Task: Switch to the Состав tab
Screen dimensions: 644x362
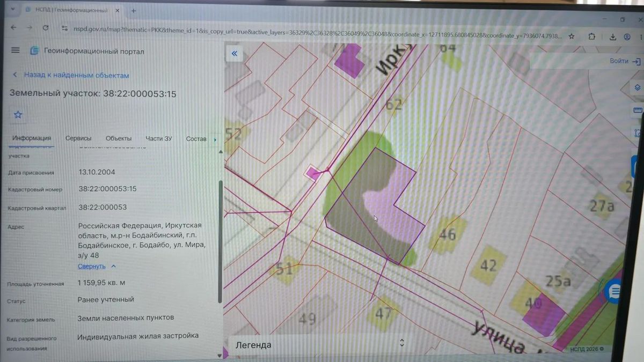Action: coord(196,138)
